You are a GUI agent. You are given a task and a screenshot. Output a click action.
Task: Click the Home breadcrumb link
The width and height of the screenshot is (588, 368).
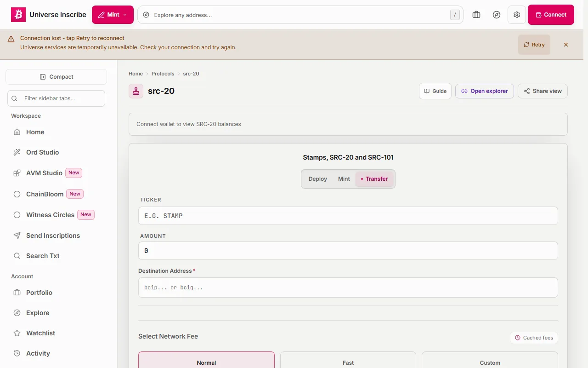point(136,74)
